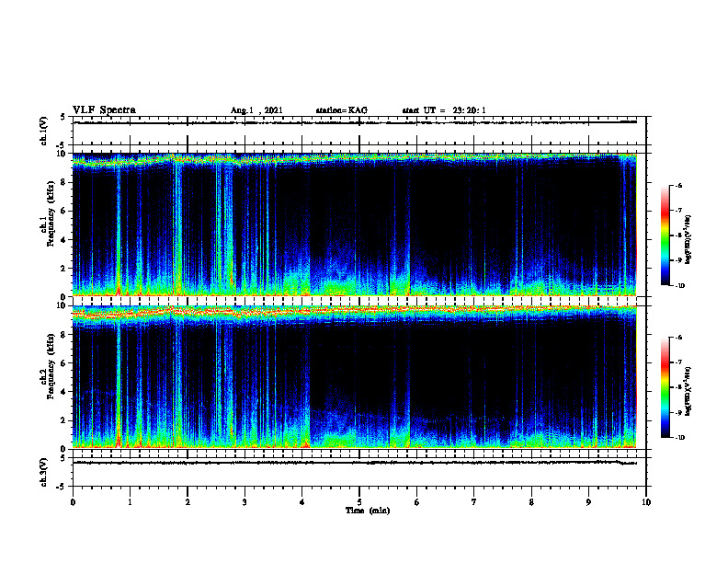Click the "-6" label on ch.2 color bar

678,338
